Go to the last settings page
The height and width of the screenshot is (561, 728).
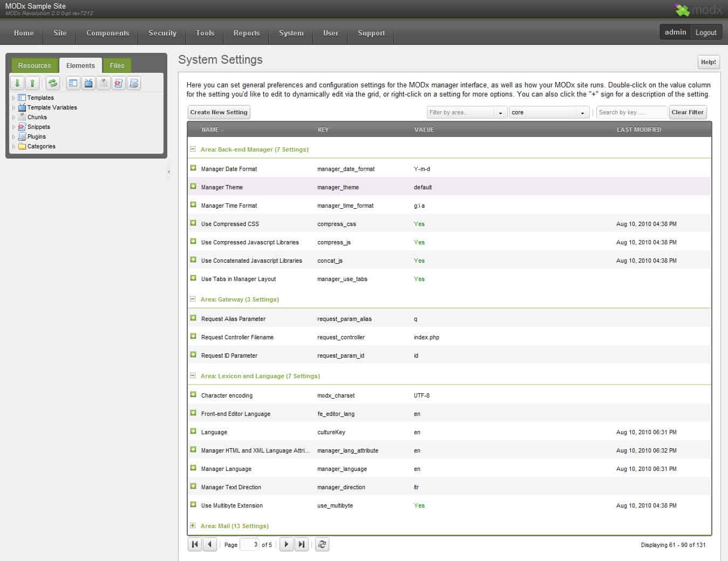pyautogui.click(x=302, y=544)
